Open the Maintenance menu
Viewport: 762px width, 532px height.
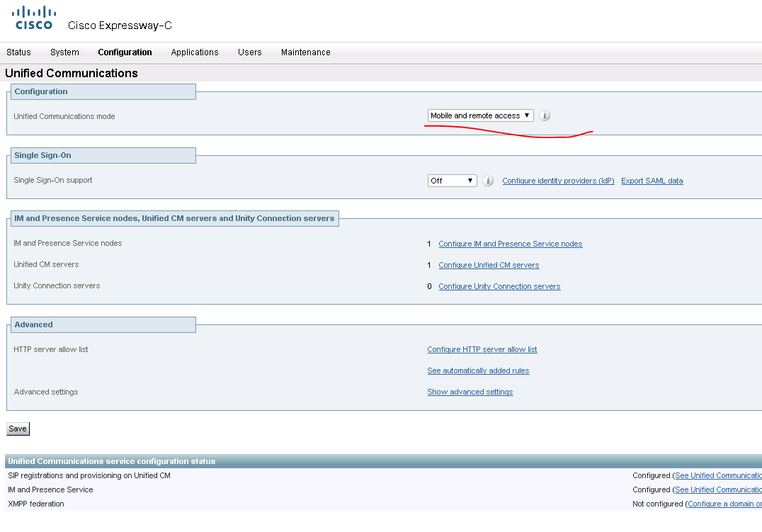tap(306, 52)
